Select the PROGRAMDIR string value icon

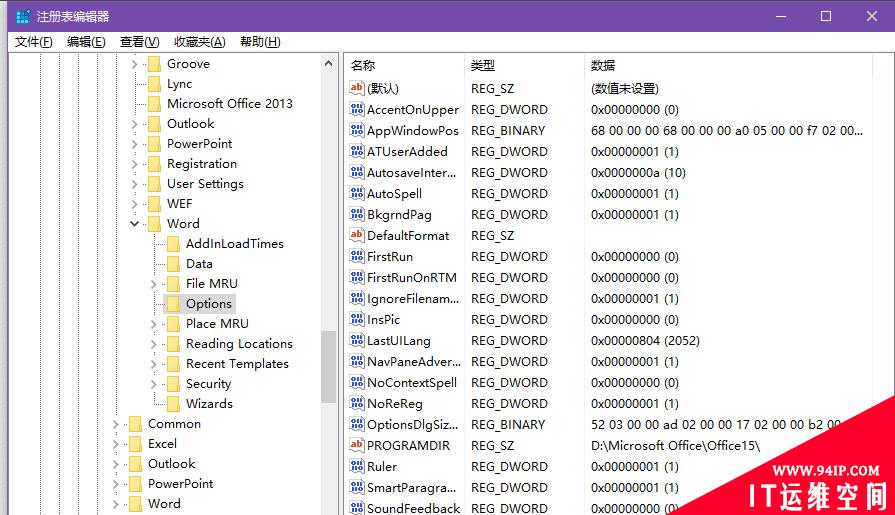[x=357, y=445]
